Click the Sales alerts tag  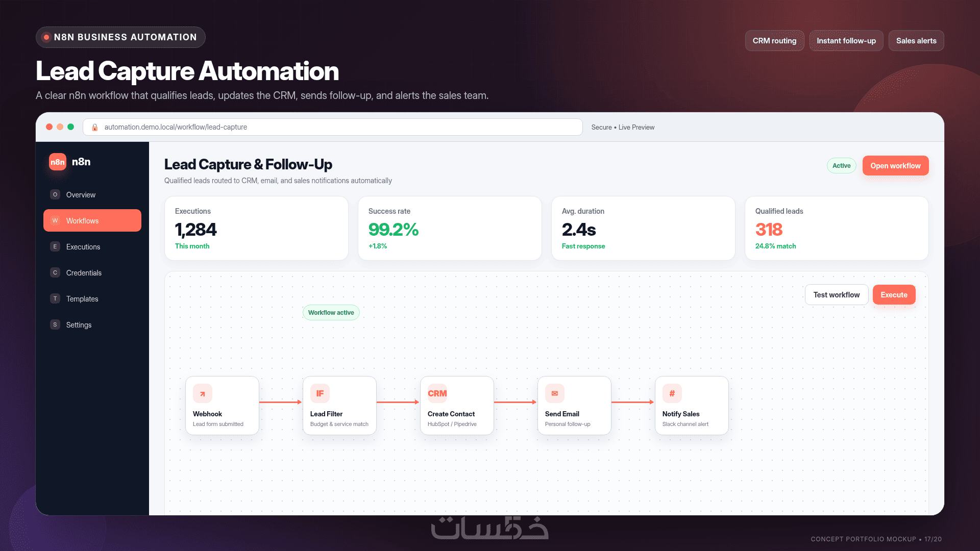[916, 41]
